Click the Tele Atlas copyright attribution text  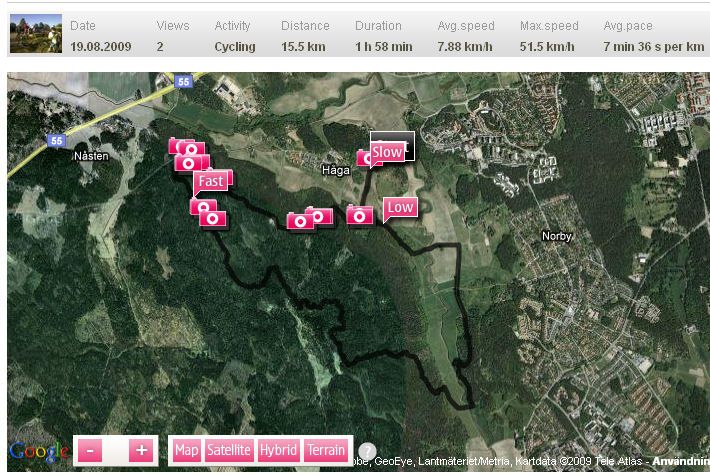[614, 461]
